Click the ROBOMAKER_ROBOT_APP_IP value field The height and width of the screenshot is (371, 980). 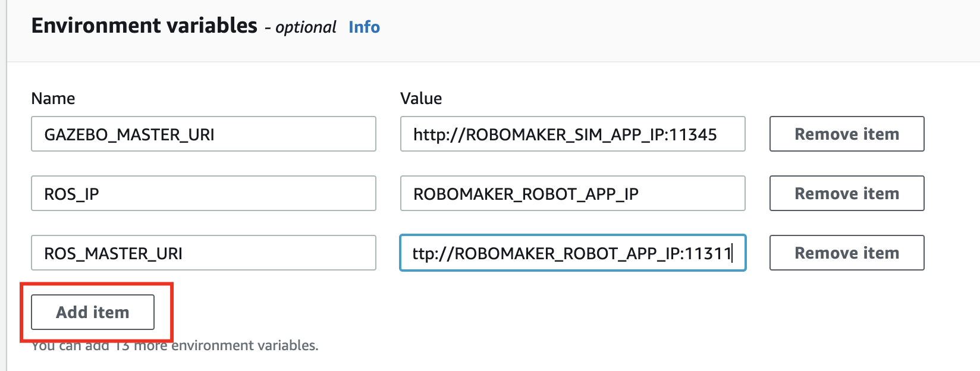[572, 193]
